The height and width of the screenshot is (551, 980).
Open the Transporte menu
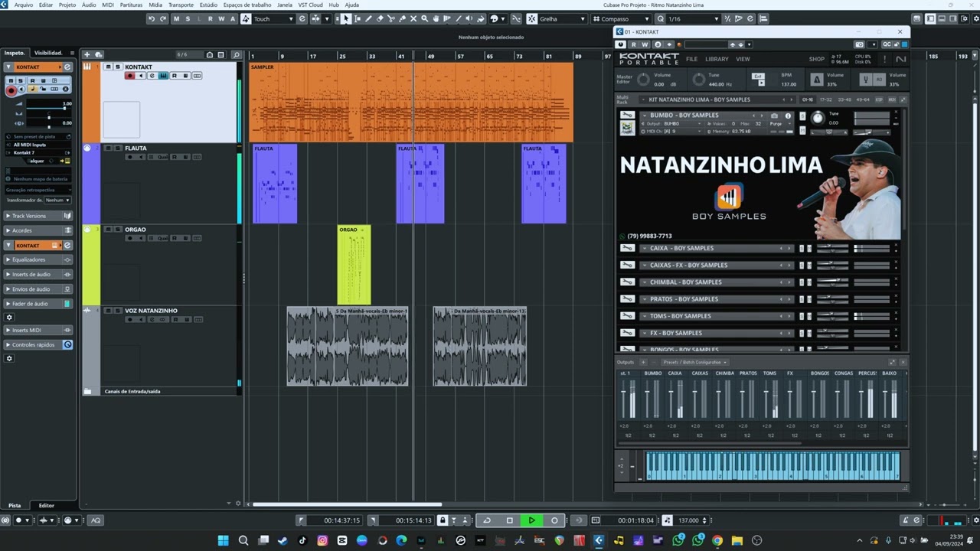pos(181,5)
